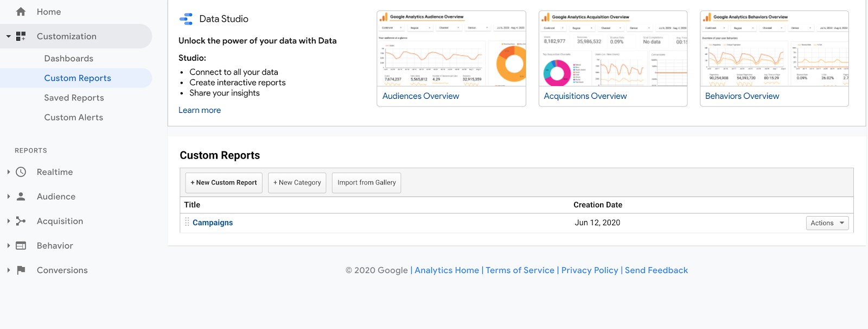This screenshot has height=329, width=868.
Task: Open the Acquisition reports label
Action: [60, 221]
